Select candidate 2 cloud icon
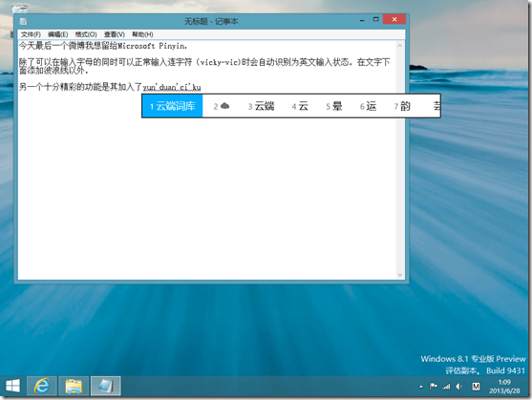This screenshot has width=532, height=400. (222, 106)
